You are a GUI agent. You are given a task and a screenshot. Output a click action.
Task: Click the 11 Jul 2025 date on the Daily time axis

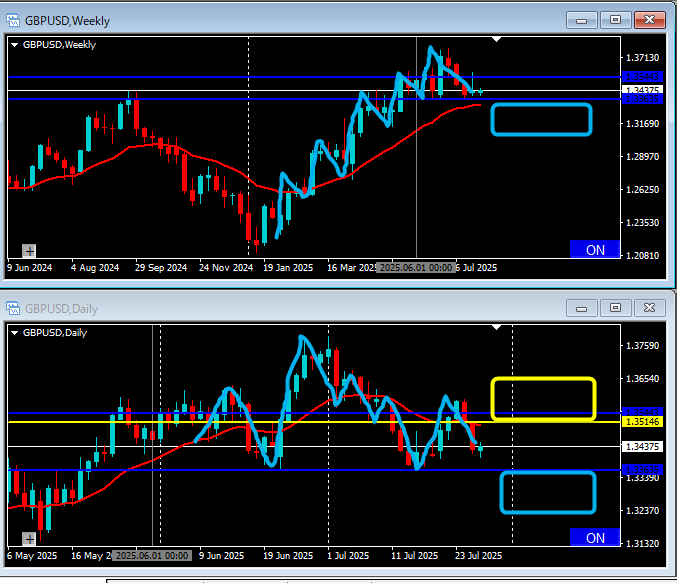click(x=414, y=556)
